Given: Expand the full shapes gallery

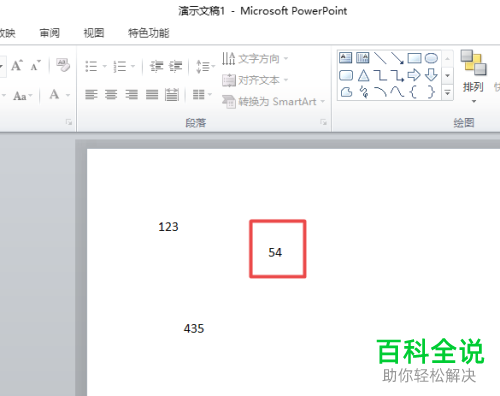Looking at the screenshot, I should tap(447, 92).
